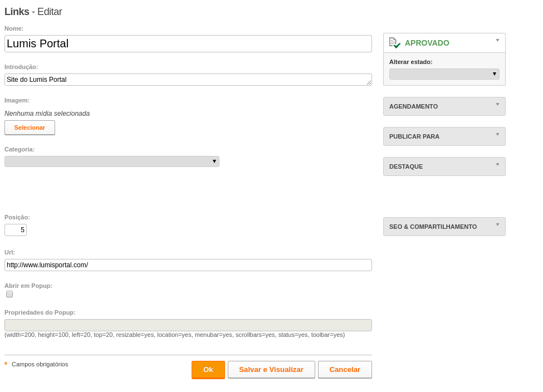543x392 pixels.
Task: Click the Campos obrigatórios note
Action: pyautogui.click(x=40, y=364)
